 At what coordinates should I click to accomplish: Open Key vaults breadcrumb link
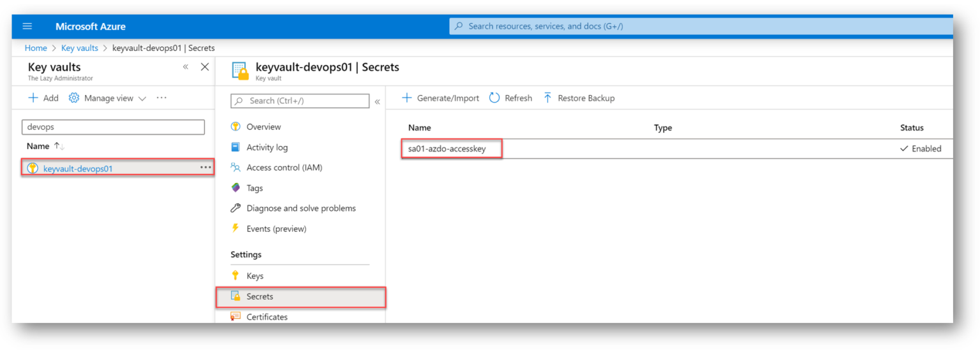click(80, 48)
